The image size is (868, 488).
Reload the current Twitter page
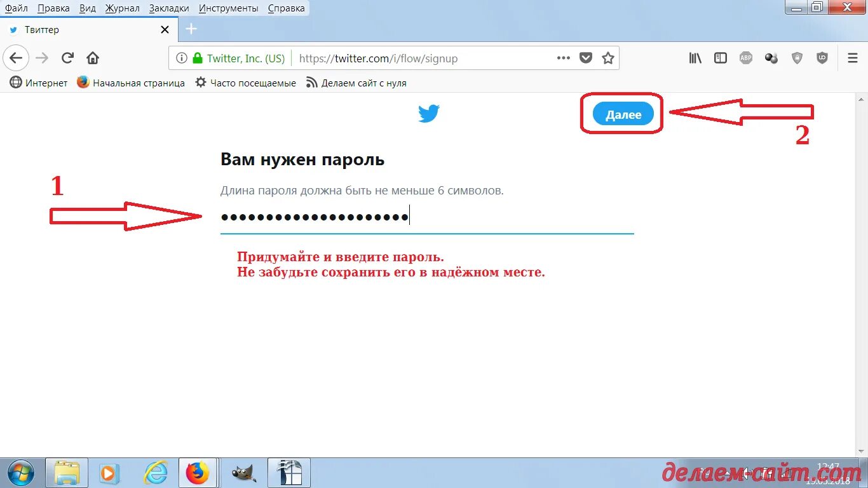point(67,58)
